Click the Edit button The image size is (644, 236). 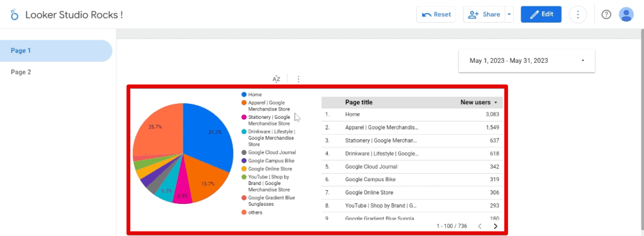click(541, 14)
